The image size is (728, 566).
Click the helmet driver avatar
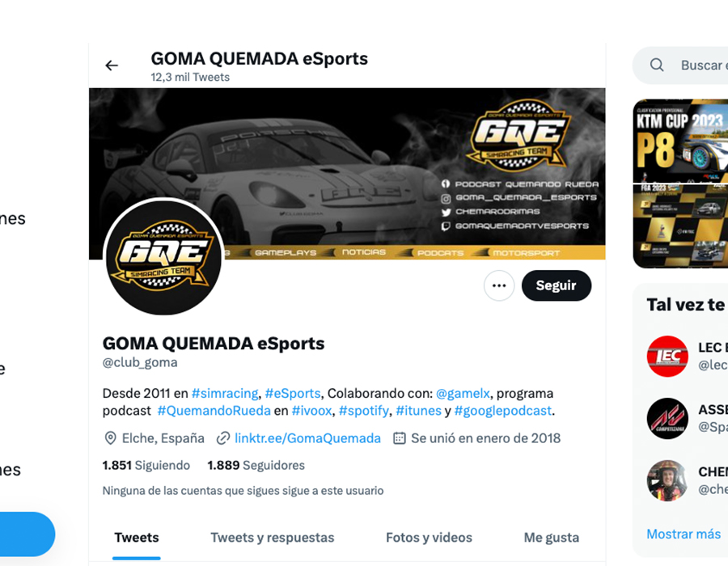click(x=667, y=480)
